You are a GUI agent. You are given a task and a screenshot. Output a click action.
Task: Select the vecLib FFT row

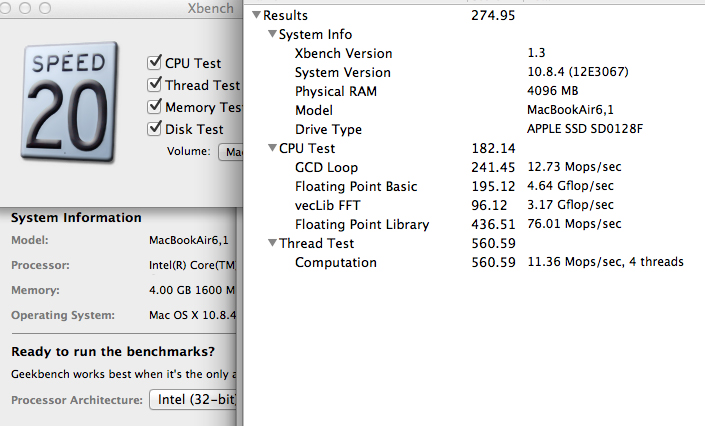point(474,205)
